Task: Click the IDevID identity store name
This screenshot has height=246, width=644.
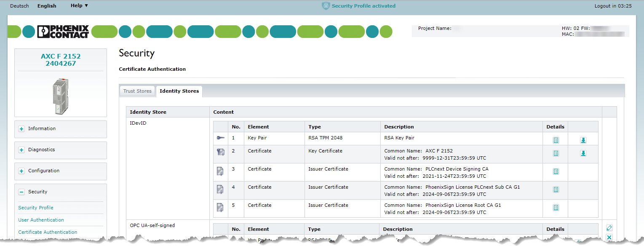Action: (x=138, y=123)
